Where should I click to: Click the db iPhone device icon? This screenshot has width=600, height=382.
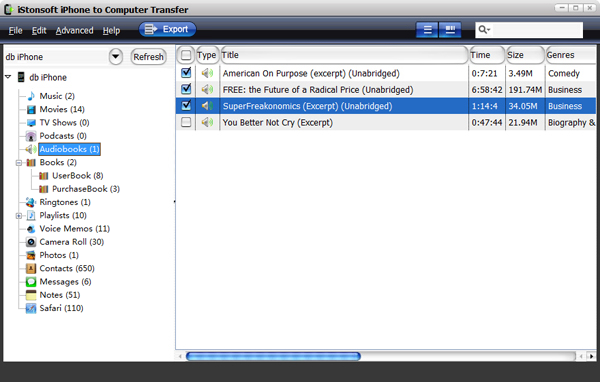(21, 77)
